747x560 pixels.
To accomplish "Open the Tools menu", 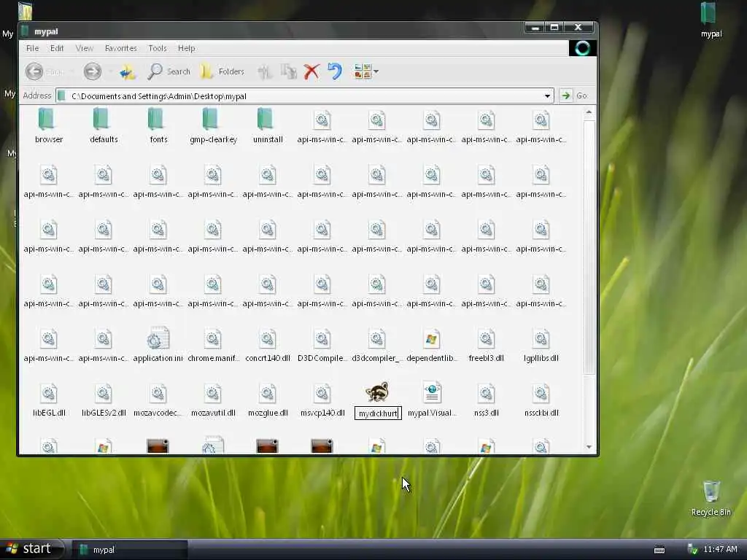I will click(x=158, y=48).
